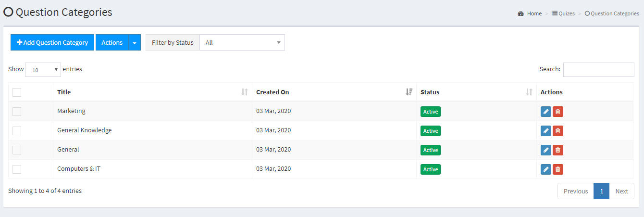Open the Actions dropdown caret
This screenshot has width=644, height=217.
click(135, 42)
